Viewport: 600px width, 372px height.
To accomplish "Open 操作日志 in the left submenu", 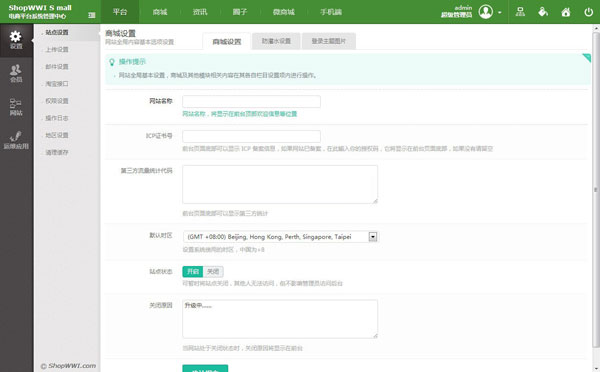I will point(57,118).
